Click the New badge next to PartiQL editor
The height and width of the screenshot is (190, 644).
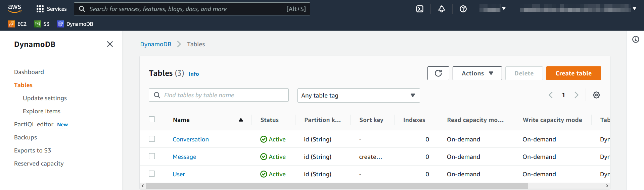tap(62, 125)
